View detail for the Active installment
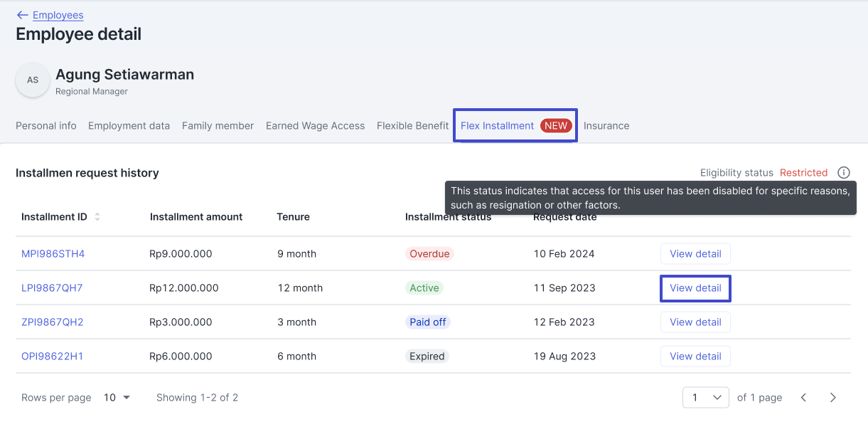This screenshot has width=868, height=422. [695, 288]
